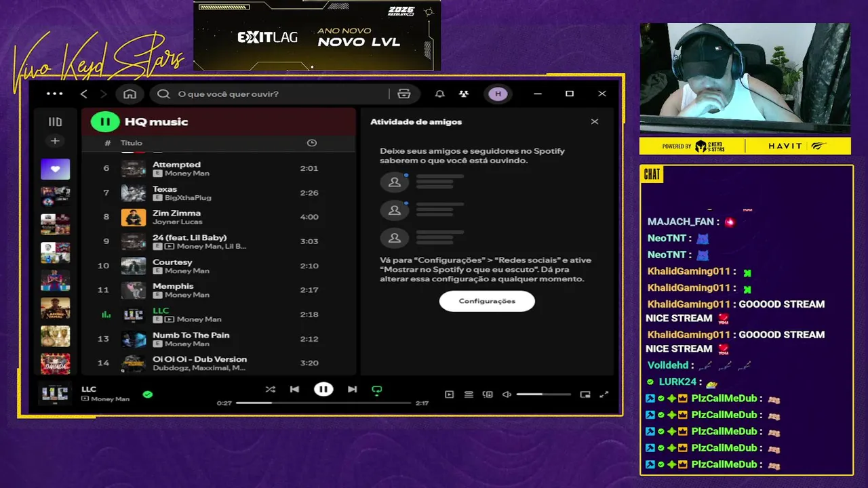868x488 pixels.
Task: Open now playing LLC cover thumbnail
Action: coord(54,394)
